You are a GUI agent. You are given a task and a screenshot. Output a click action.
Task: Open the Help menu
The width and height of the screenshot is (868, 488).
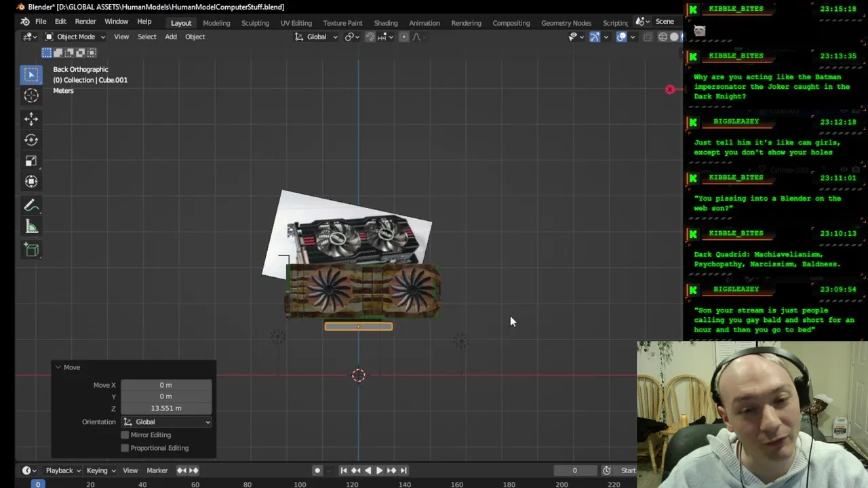coord(144,22)
